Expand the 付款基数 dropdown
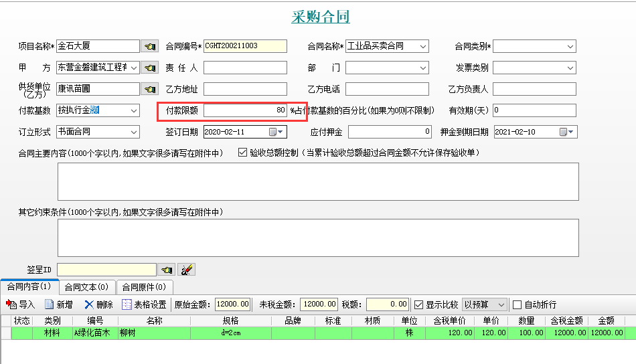Screen dimensions: 636x364 134,110
